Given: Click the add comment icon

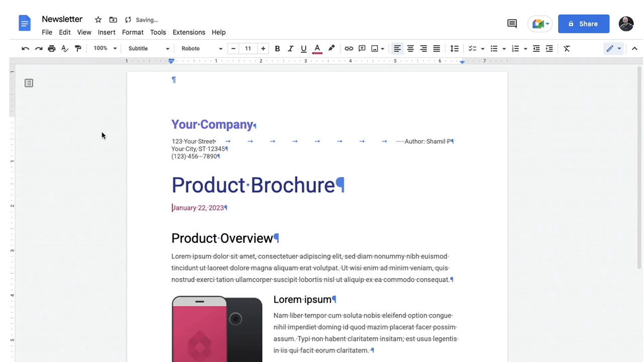Looking at the screenshot, I should 362,49.
